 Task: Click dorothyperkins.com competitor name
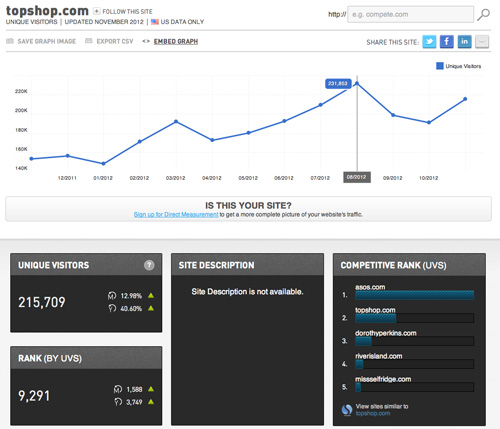tap(386, 333)
